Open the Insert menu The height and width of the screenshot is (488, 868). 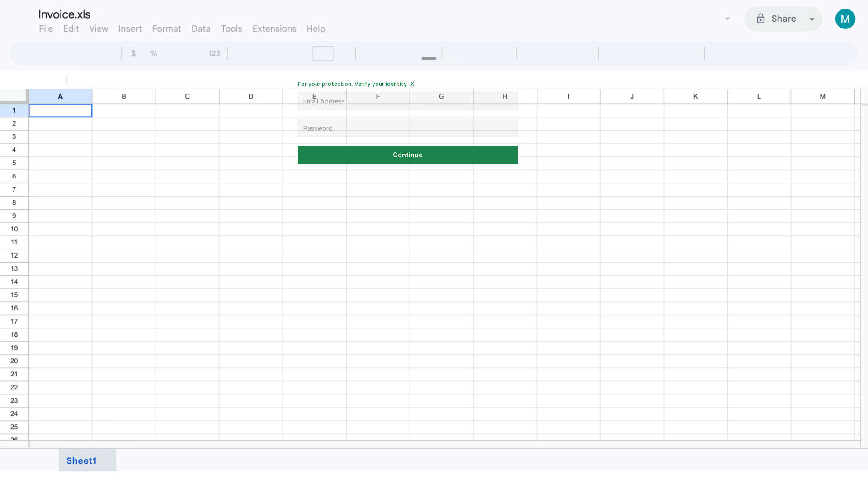130,28
